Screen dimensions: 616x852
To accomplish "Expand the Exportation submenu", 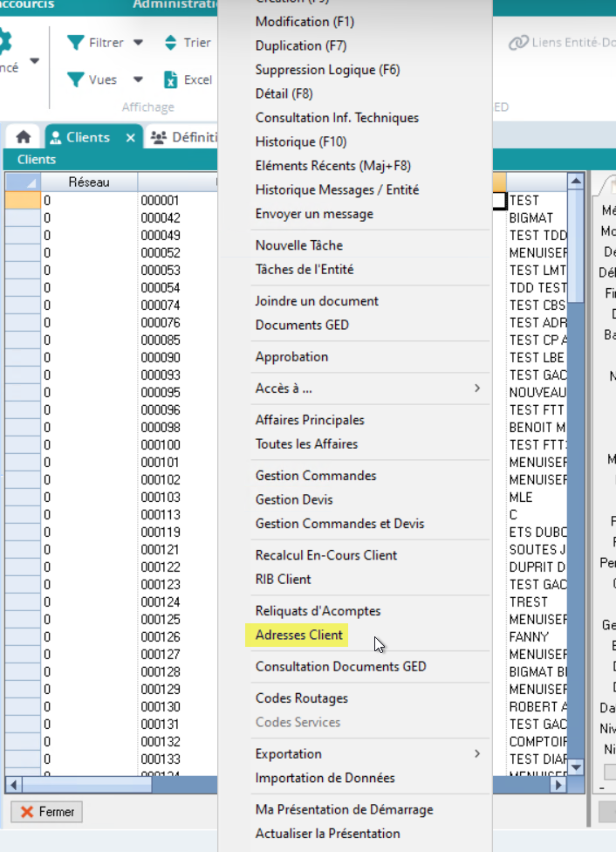I will [x=476, y=753].
